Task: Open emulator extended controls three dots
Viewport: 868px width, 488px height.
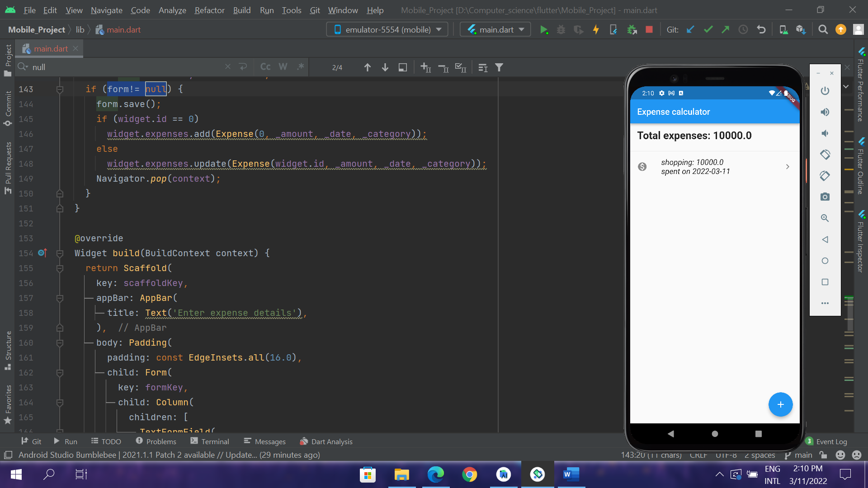Action: 825,303
